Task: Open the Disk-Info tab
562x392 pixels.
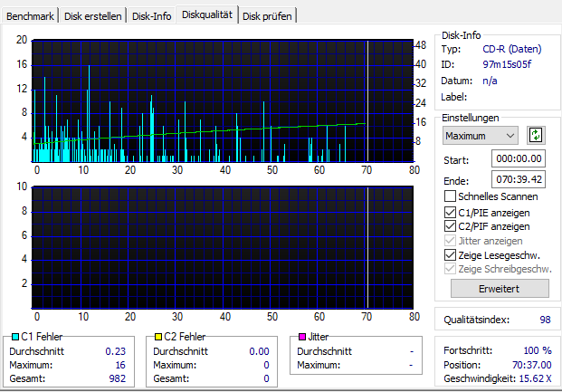Action: 152,16
